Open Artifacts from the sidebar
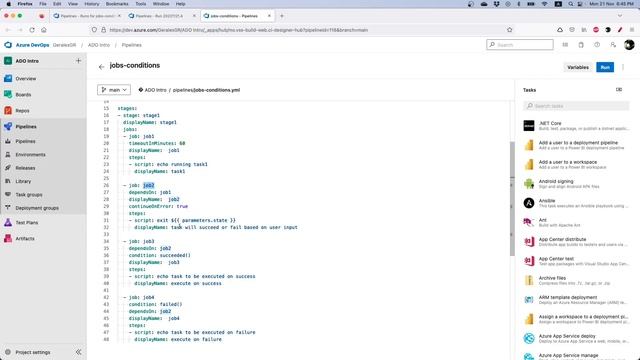This screenshot has width=640, height=360. (24, 238)
